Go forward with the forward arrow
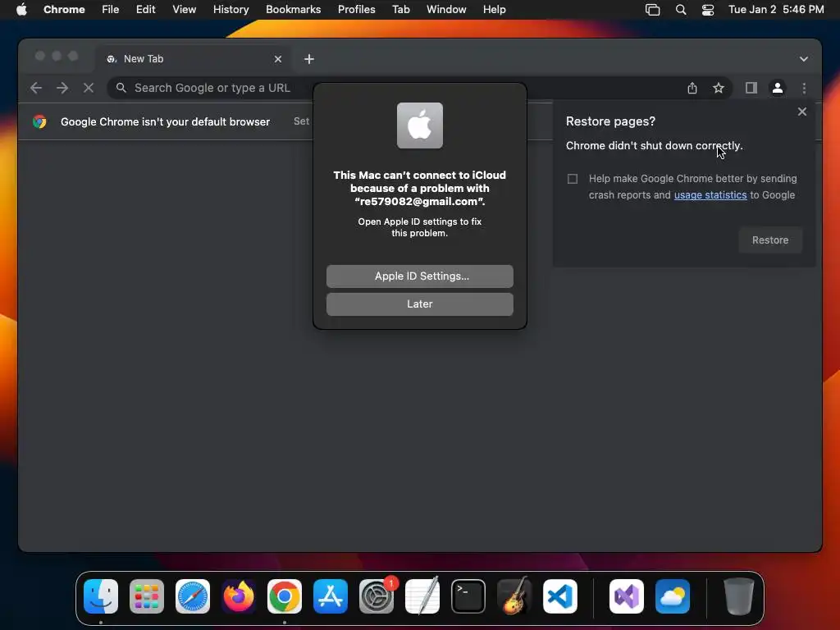The image size is (840, 630). pyautogui.click(x=62, y=88)
